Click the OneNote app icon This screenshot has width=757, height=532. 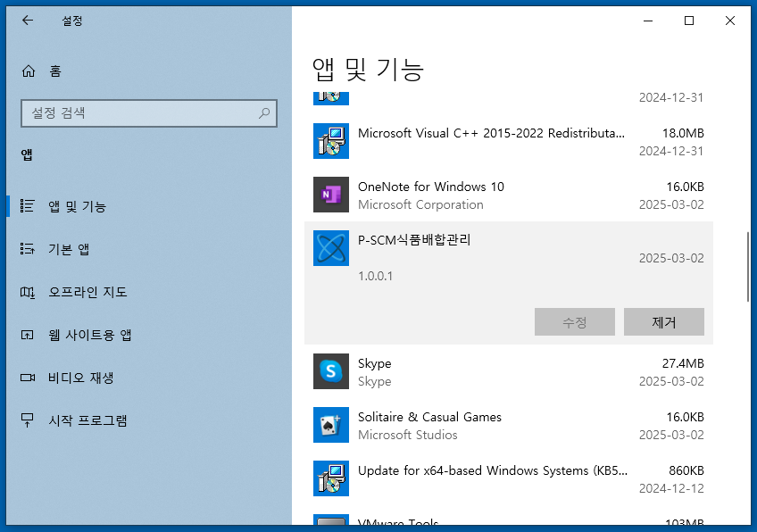click(330, 195)
